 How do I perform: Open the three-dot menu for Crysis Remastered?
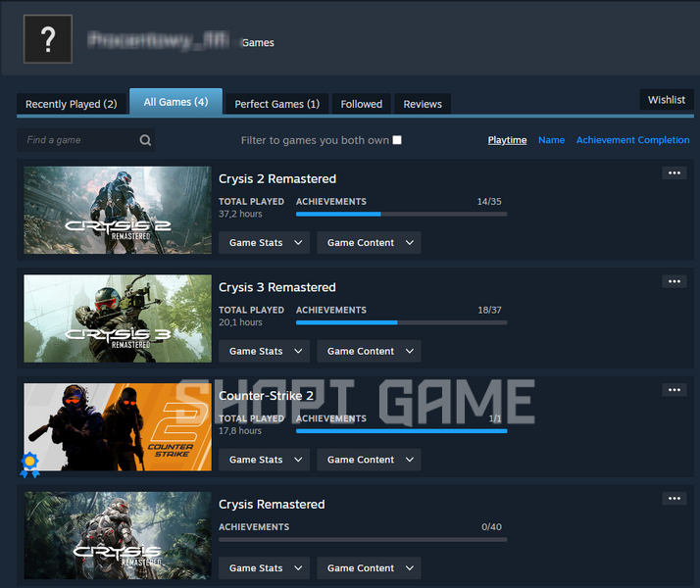[x=675, y=498]
